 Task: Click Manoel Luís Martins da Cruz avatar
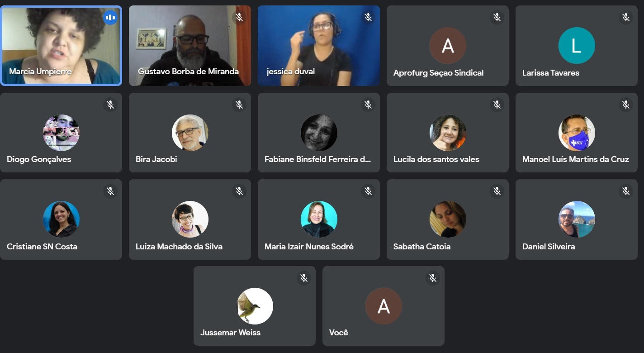click(577, 133)
